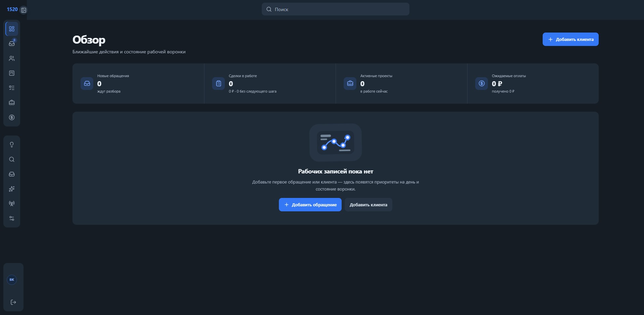Focus the Поиск search field
The width and height of the screenshot is (644, 315).
click(x=336, y=9)
